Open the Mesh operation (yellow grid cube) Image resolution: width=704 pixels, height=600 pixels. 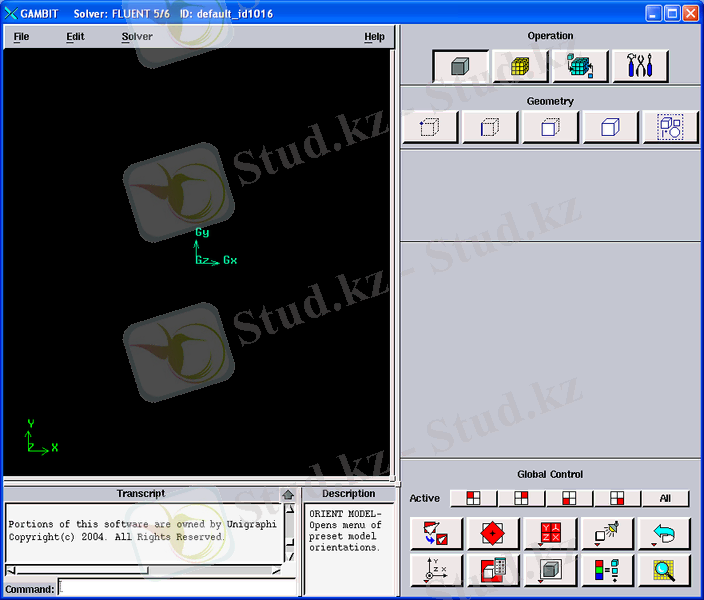pyautogui.click(x=520, y=66)
